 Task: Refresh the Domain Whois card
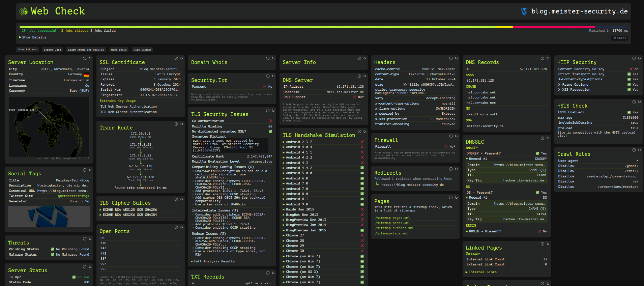pos(273,58)
